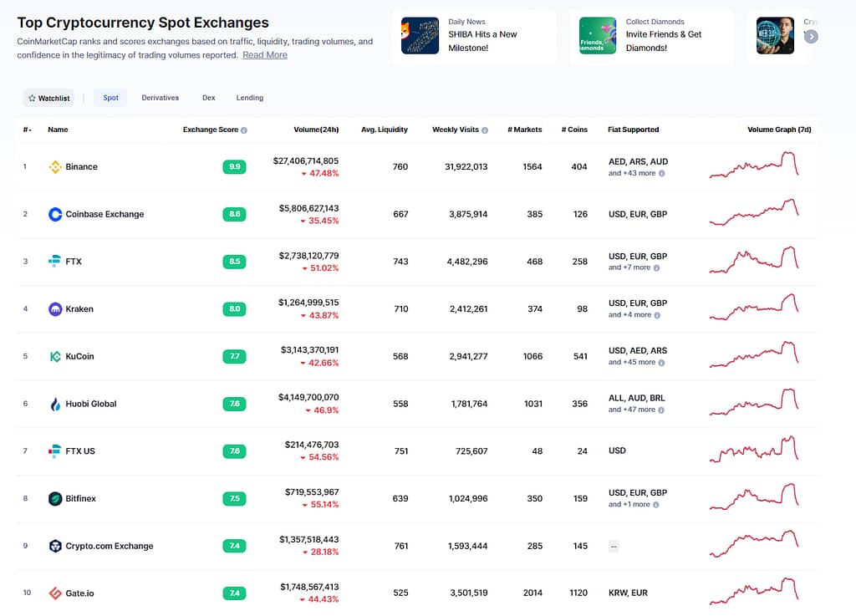Select the Spot tab

pos(111,99)
